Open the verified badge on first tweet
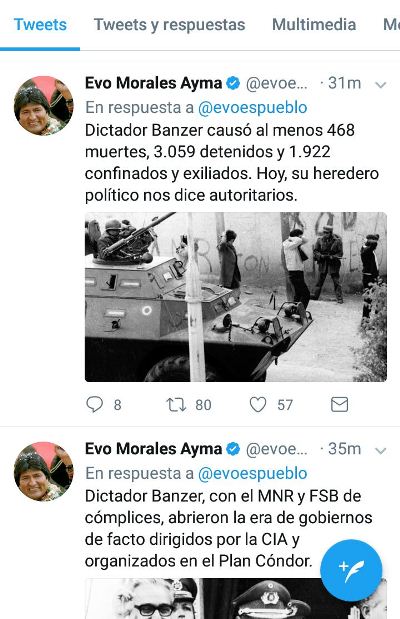 tap(233, 83)
